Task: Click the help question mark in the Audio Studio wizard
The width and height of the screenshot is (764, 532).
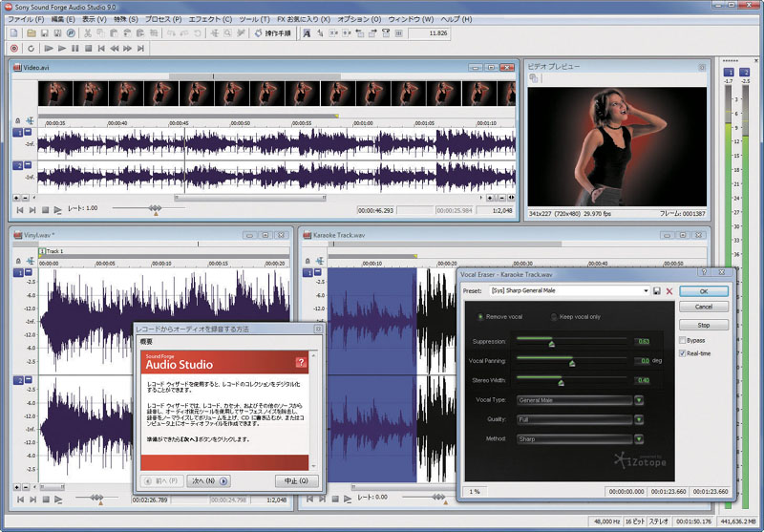Action: click(302, 363)
